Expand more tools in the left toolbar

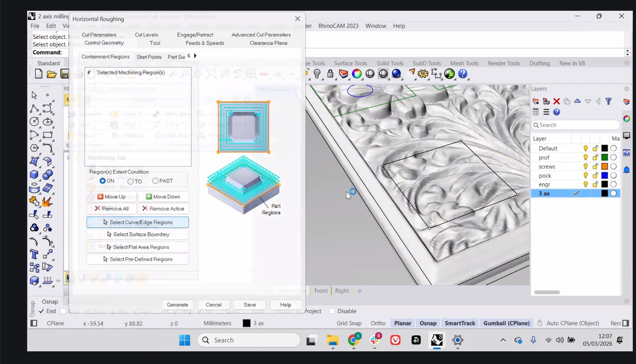[58, 281]
